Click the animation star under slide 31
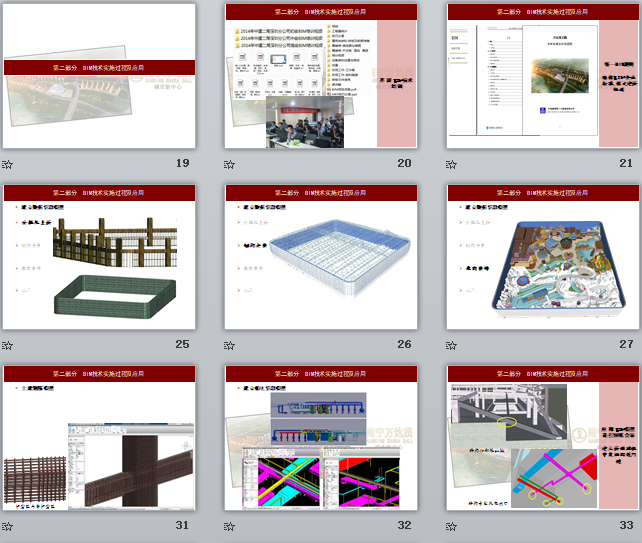The width and height of the screenshot is (642, 543). (8, 526)
